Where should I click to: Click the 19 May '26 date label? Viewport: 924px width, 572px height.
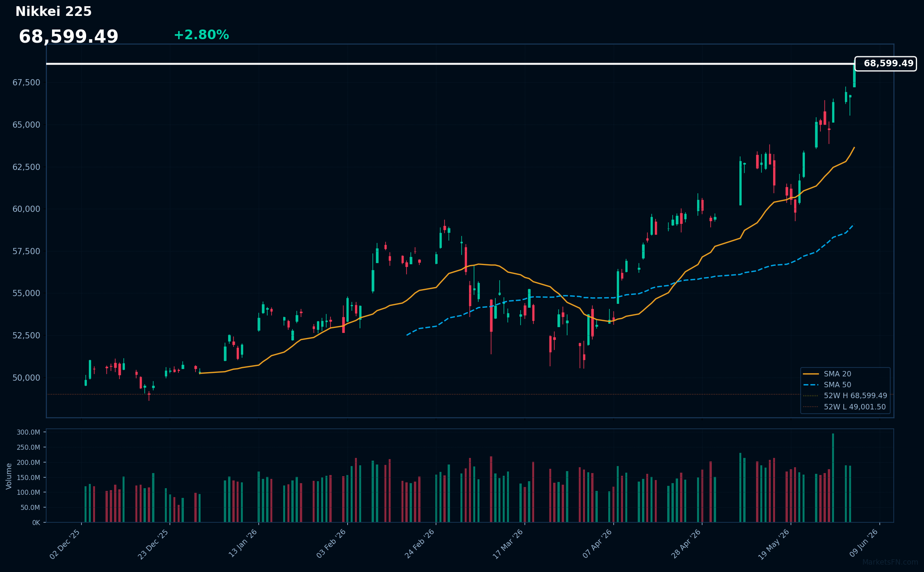pyautogui.click(x=773, y=544)
